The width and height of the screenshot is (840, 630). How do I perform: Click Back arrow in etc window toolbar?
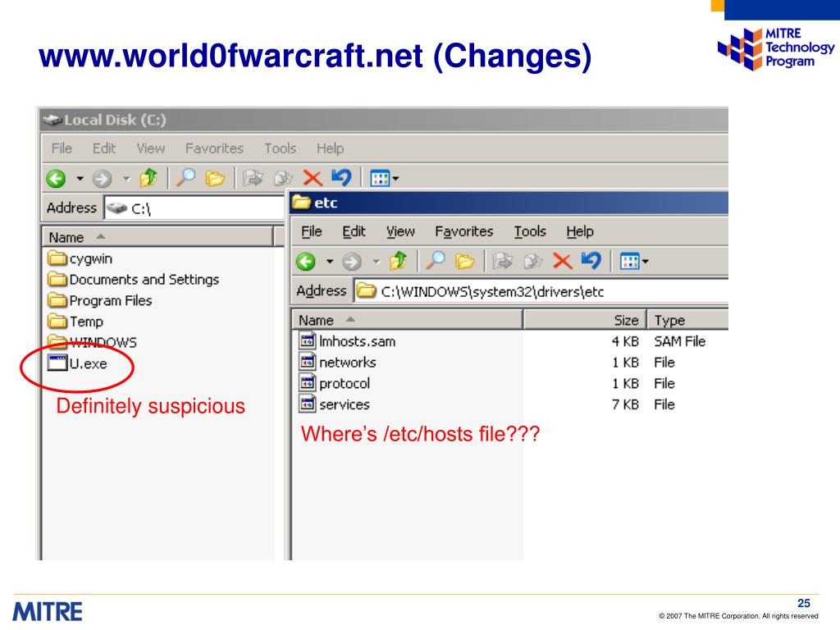pos(306,262)
